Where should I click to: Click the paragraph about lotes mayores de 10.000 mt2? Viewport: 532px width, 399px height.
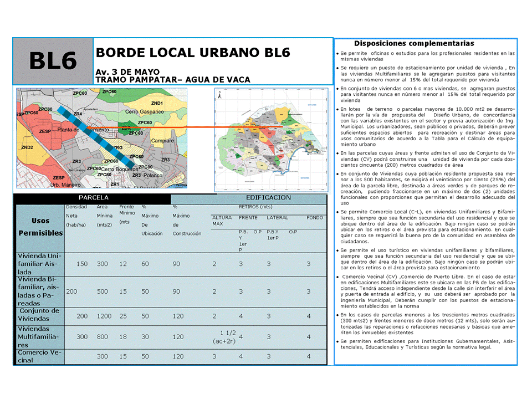pos(427,127)
